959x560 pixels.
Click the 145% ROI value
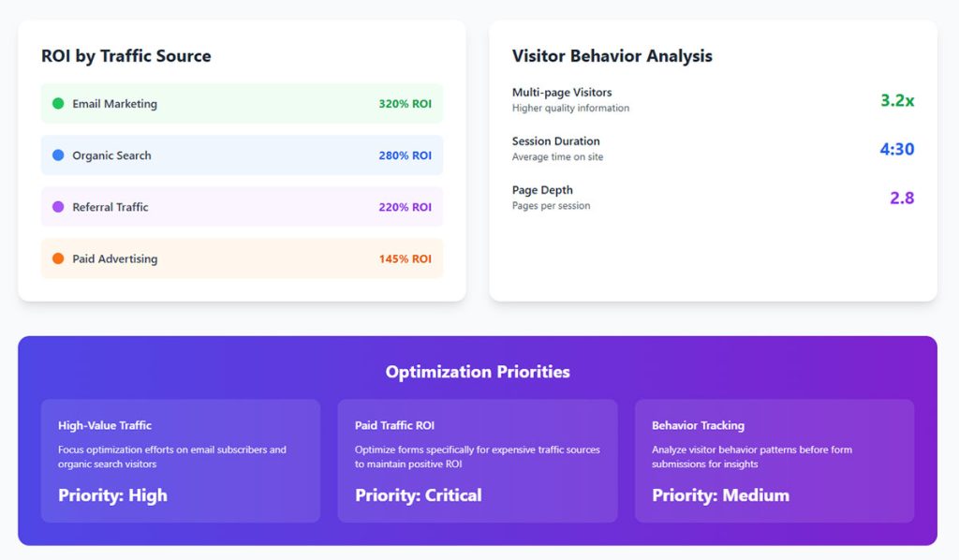405,258
